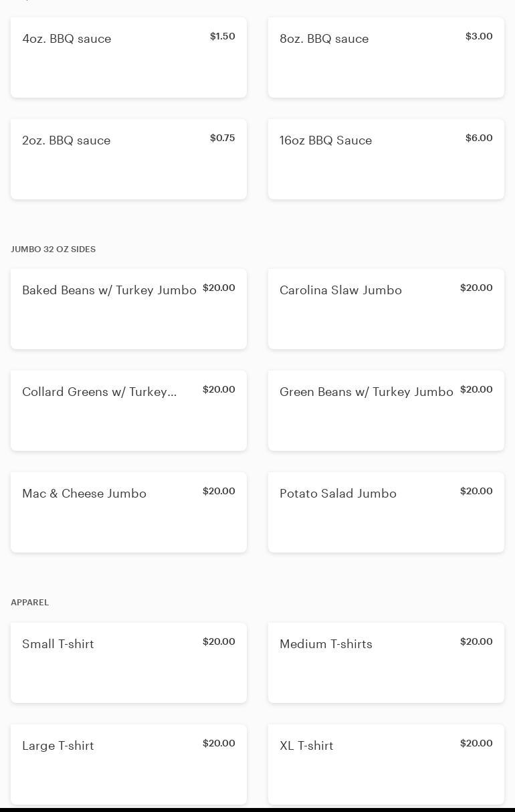Click the $0.75 price label
The width and height of the screenshot is (515, 812).
[222, 138]
